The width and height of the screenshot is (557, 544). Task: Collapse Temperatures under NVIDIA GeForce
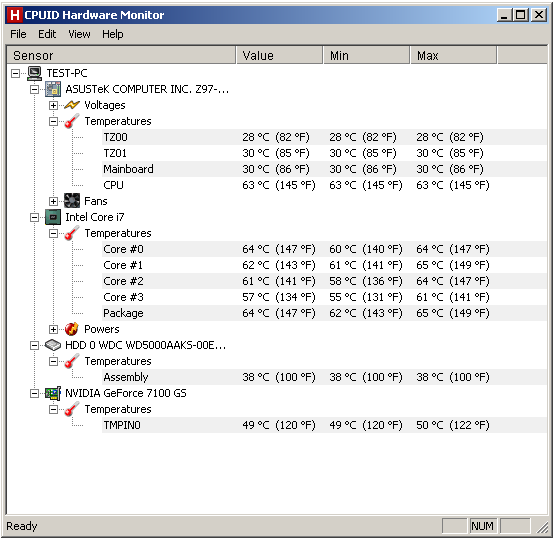(x=53, y=409)
